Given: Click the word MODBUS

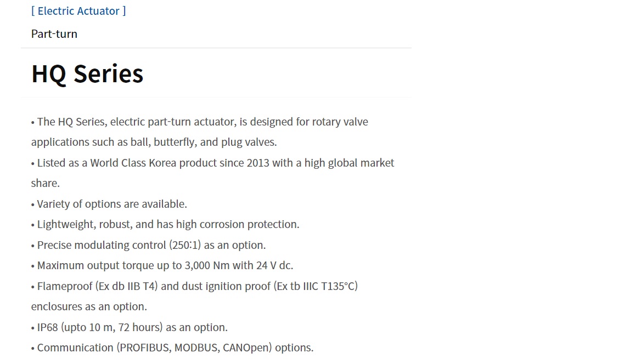Looking at the screenshot, I should pos(196,348).
